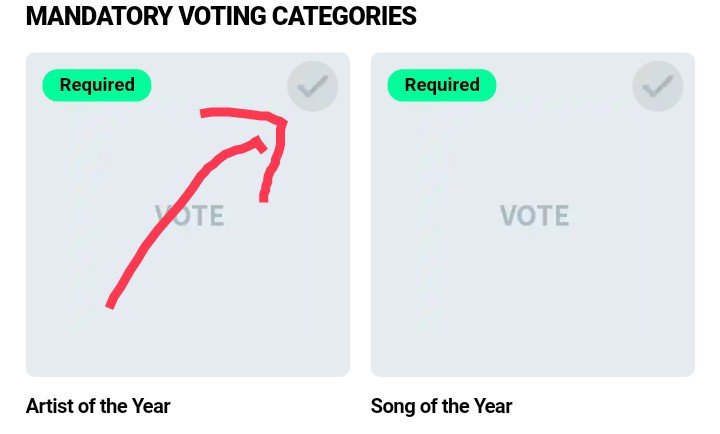Click VOTE on the Song of the Year card
The height and width of the screenshot is (434, 720).
(x=534, y=215)
